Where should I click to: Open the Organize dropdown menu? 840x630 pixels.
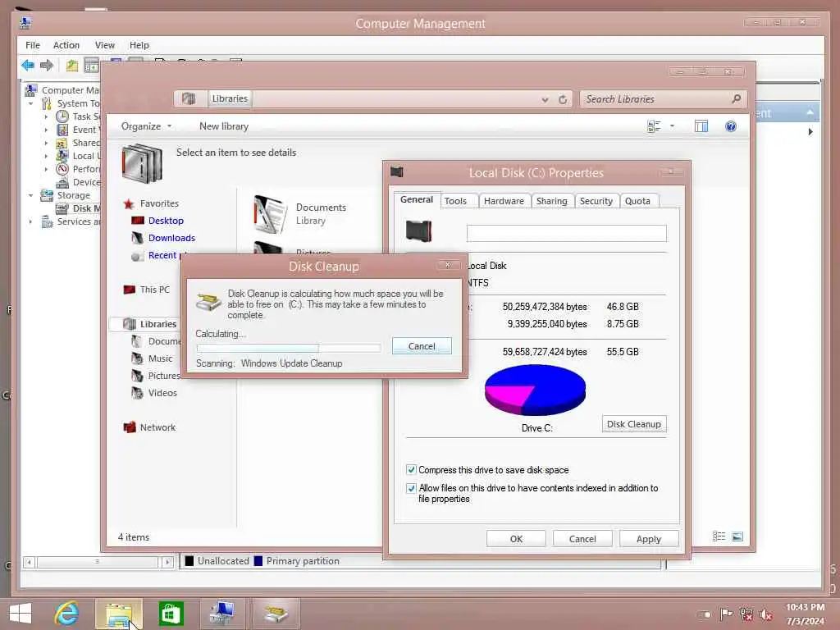click(146, 126)
